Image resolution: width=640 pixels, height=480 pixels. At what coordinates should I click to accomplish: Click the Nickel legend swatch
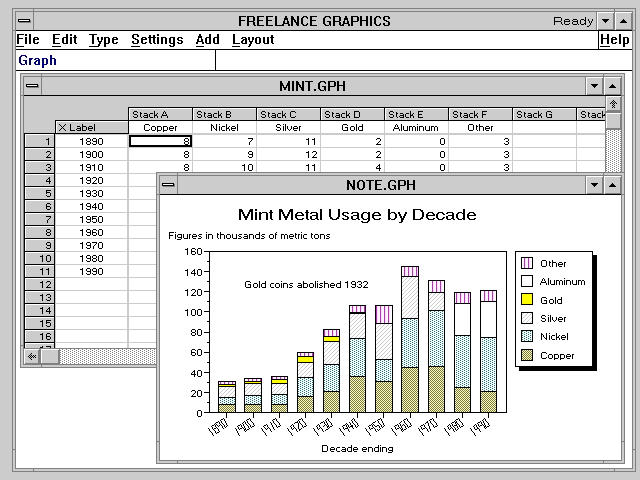527,336
